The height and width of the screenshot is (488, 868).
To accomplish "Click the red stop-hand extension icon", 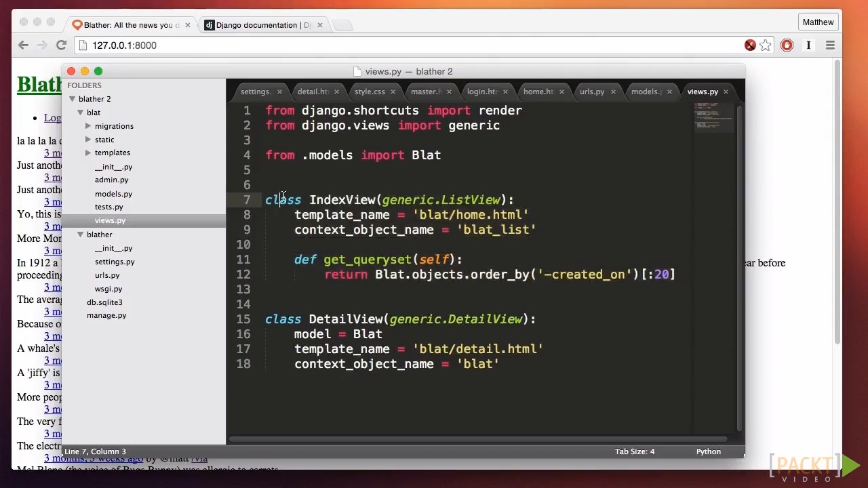I will coord(787,45).
